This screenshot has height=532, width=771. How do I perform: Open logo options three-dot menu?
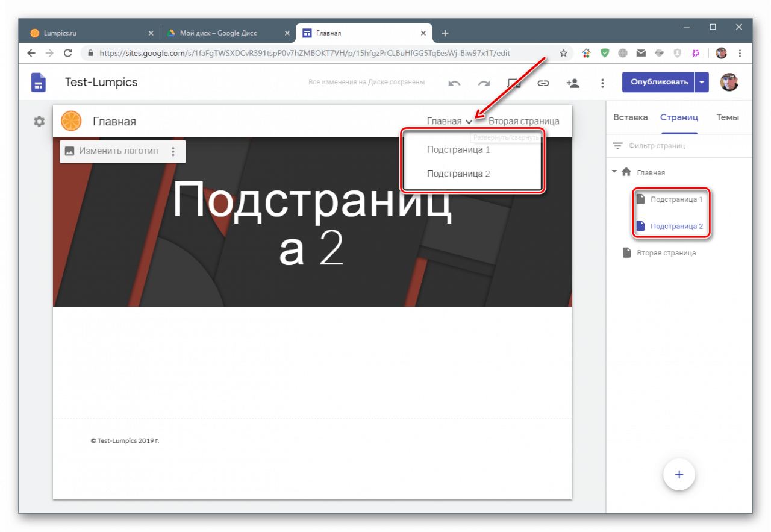pyautogui.click(x=173, y=151)
